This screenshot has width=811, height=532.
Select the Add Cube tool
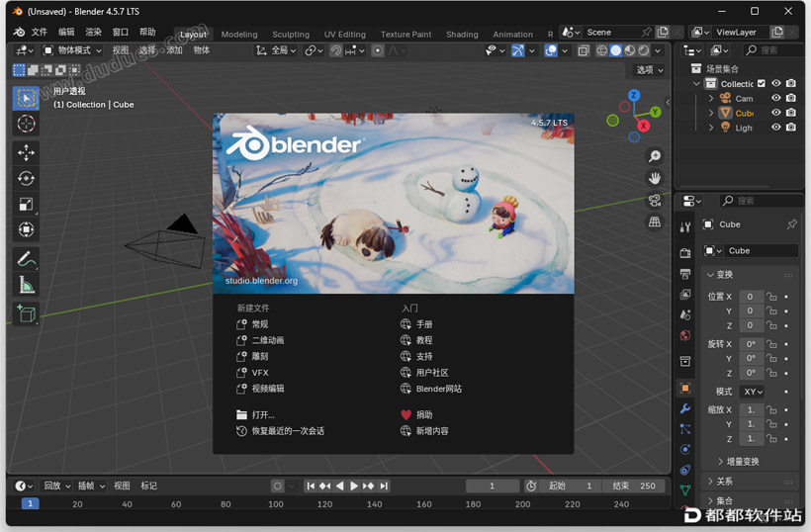click(x=26, y=313)
